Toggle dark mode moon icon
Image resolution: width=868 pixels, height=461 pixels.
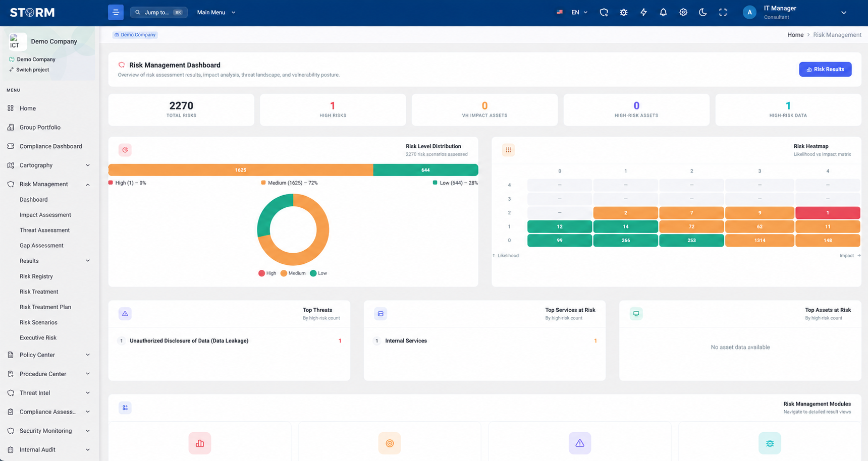(x=703, y=12)
